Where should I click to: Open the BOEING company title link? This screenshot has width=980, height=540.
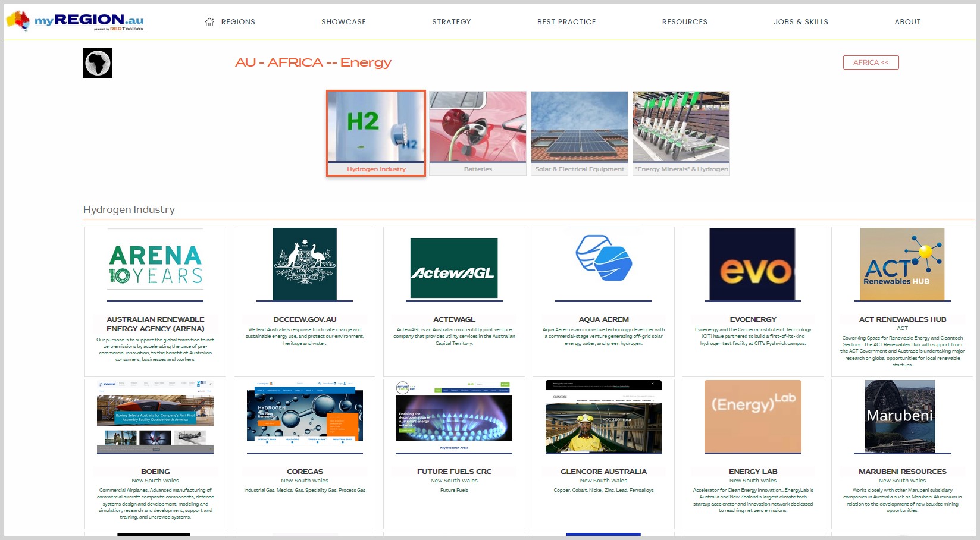click(x=155, y=472)
